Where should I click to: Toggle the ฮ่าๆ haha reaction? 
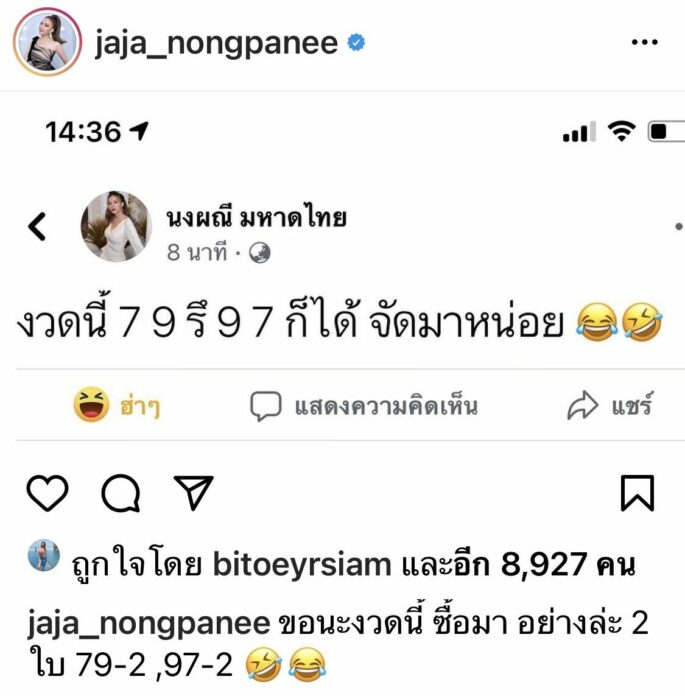point(117,404)
